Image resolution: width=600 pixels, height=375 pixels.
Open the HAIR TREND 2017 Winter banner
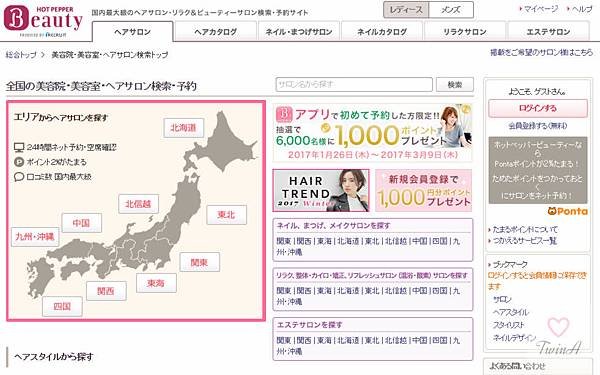tap(321, 191)
